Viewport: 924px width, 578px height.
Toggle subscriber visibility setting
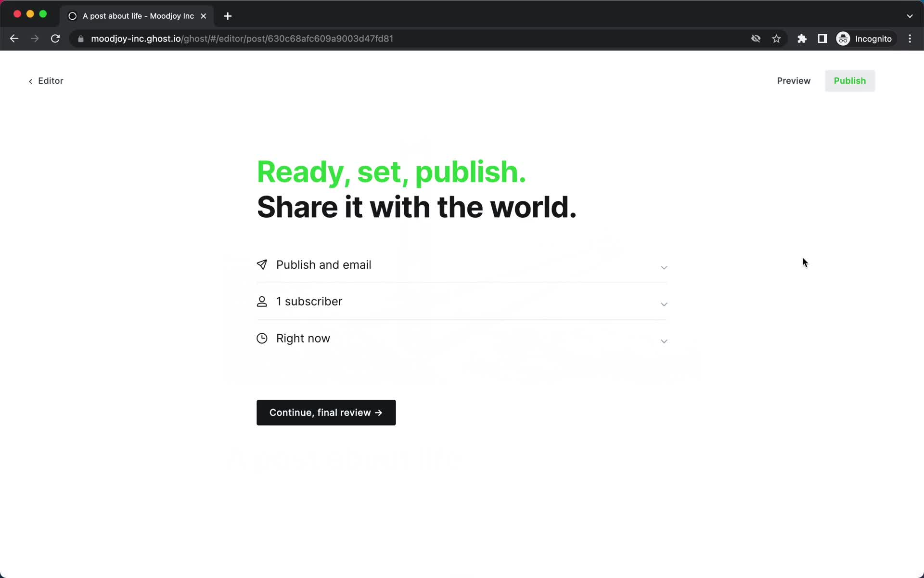[664, 302]
